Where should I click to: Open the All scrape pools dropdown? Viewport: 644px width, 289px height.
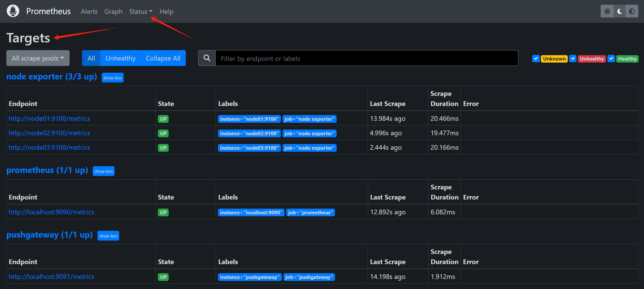[38, 58]
